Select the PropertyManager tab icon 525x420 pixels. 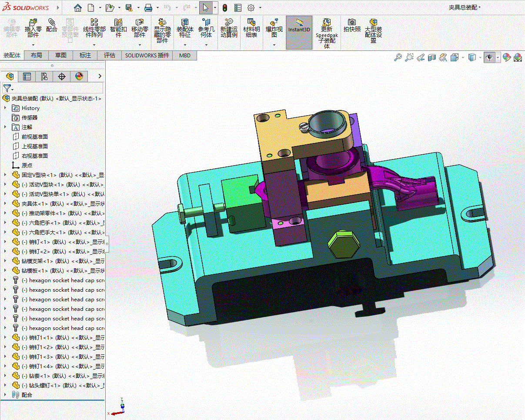tap(27, 77)
